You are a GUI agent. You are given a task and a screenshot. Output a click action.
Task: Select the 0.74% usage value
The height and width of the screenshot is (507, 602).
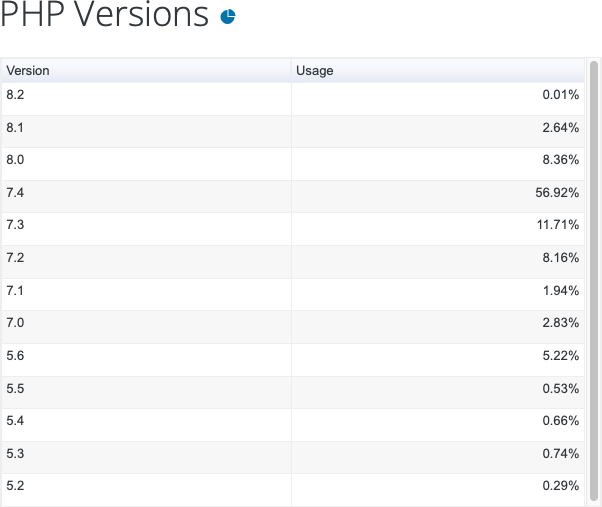(x=561, y=454)
